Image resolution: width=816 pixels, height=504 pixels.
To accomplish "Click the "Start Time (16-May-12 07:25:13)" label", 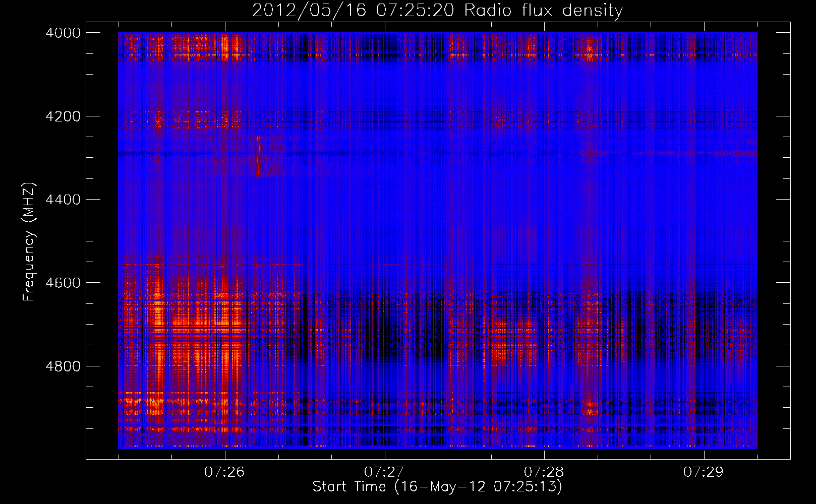I will 437,487.
